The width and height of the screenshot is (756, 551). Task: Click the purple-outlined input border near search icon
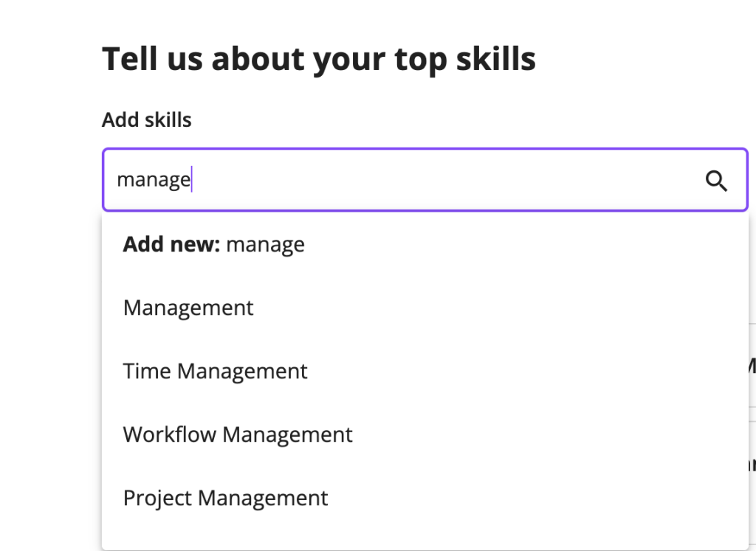(x=747, y=180)
